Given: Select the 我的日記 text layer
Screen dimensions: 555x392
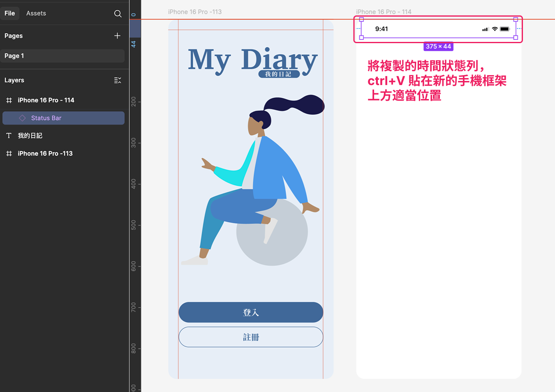Looking at the screenshot, I should click(x=30, y=136).
